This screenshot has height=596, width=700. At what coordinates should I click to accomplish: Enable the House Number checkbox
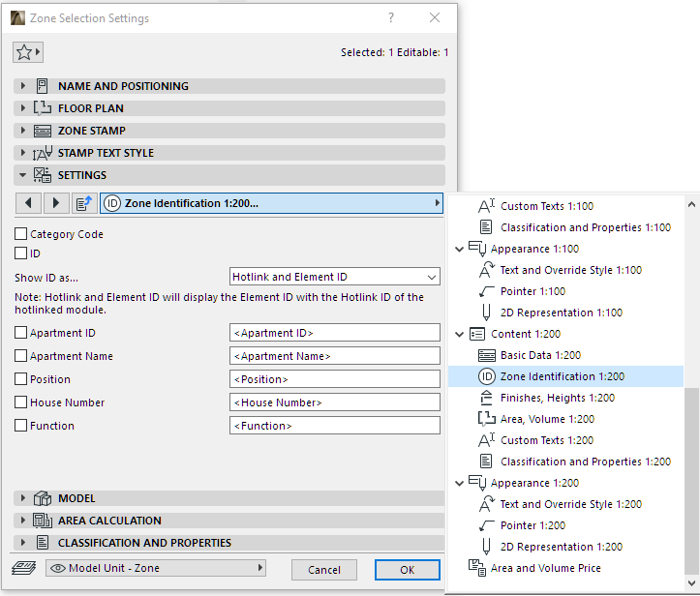[x=20, y=402]
